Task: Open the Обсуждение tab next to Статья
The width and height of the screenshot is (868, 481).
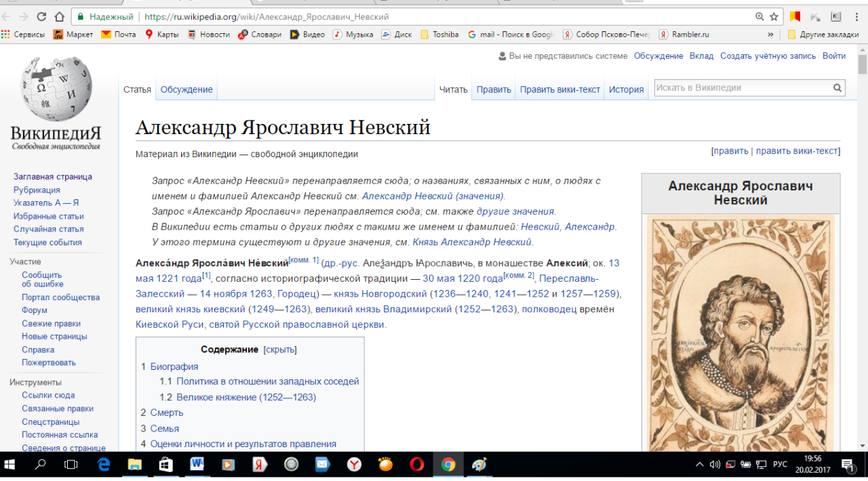Action: coord(186,89)
